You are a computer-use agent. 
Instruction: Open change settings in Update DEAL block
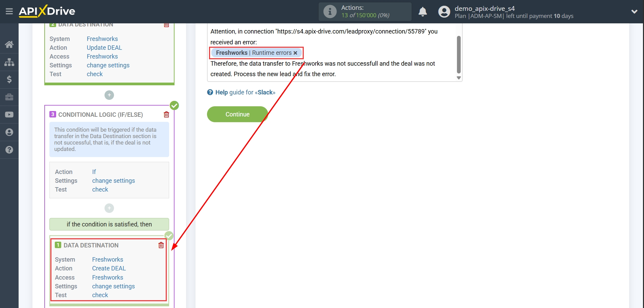tap(108, 65)
